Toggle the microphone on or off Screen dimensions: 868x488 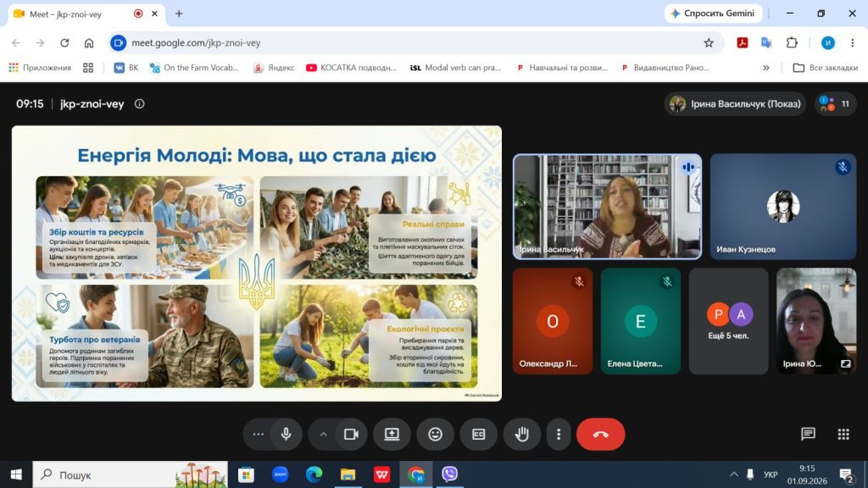[287, 435]
